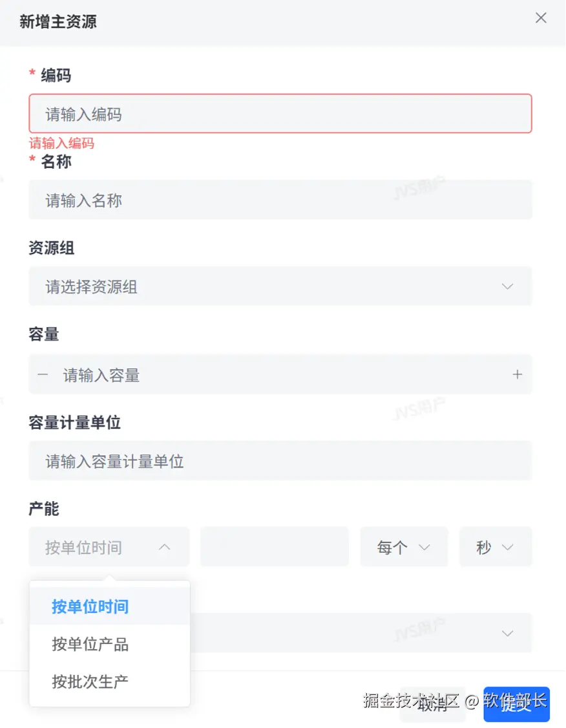566x728 pixels.
Task: Select the 按单位时间 option
Action: pyautogui.click(x=90, y=606)
